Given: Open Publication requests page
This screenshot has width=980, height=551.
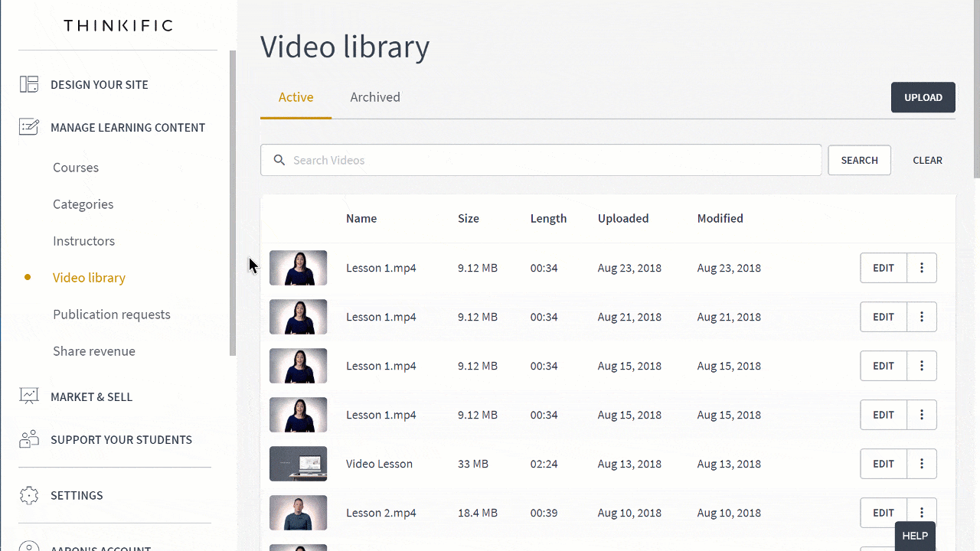Looking at the screenshot, I should (x=112, y=315).
